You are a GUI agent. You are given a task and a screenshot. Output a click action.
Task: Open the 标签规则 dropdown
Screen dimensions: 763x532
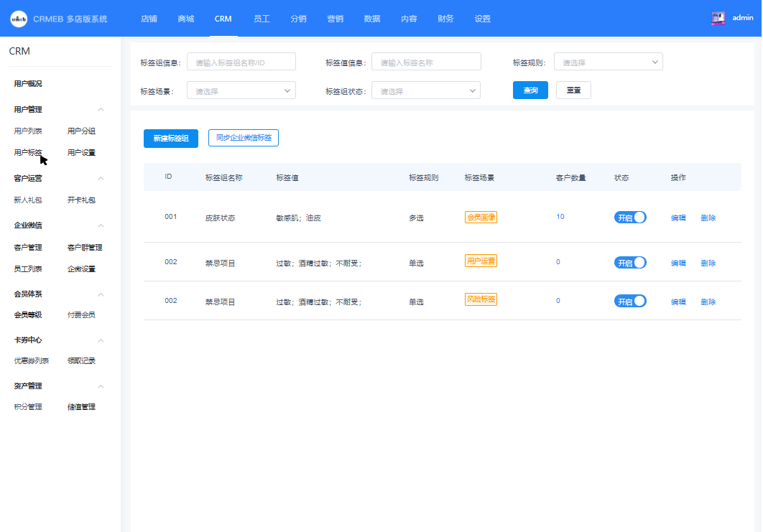(609, 62)
